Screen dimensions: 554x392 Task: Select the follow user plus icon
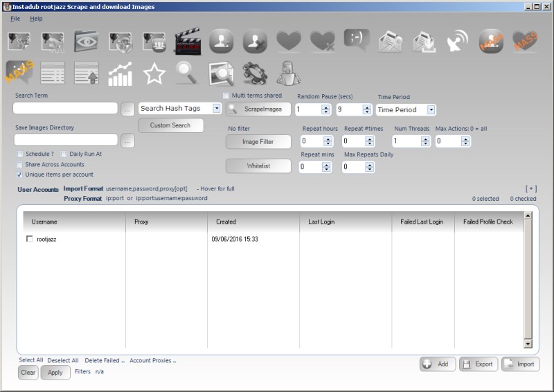pyautogui.click(x=221, y=42)
